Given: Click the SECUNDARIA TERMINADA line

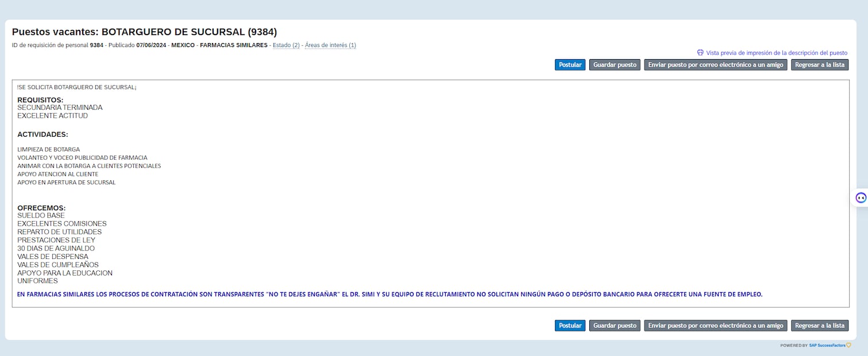Looking at the screenshot, I should point(60,107).
